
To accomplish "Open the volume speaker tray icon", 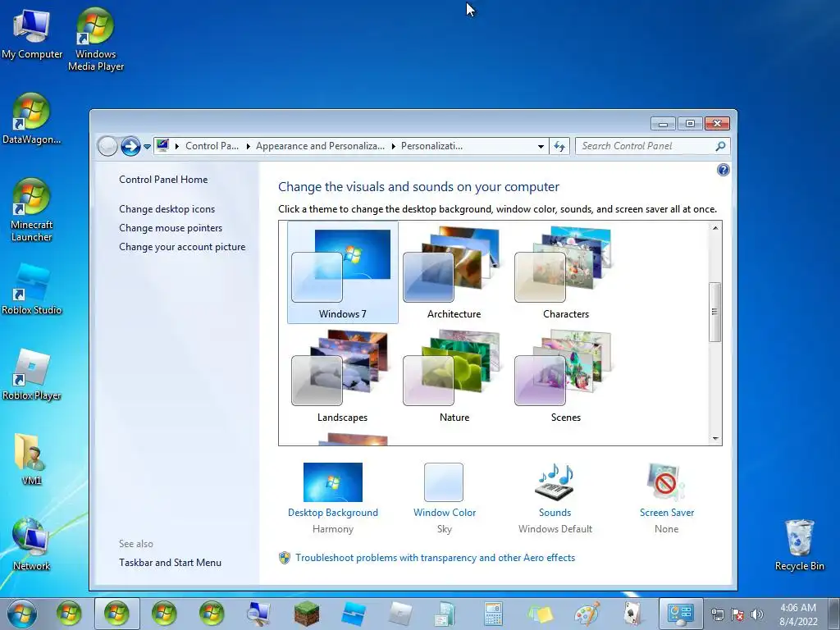I will tap(757, 614).
